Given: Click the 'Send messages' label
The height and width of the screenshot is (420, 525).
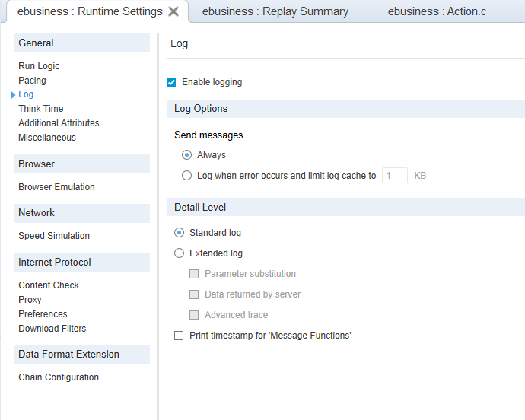Looking at the screenshot, I should 208,135.
